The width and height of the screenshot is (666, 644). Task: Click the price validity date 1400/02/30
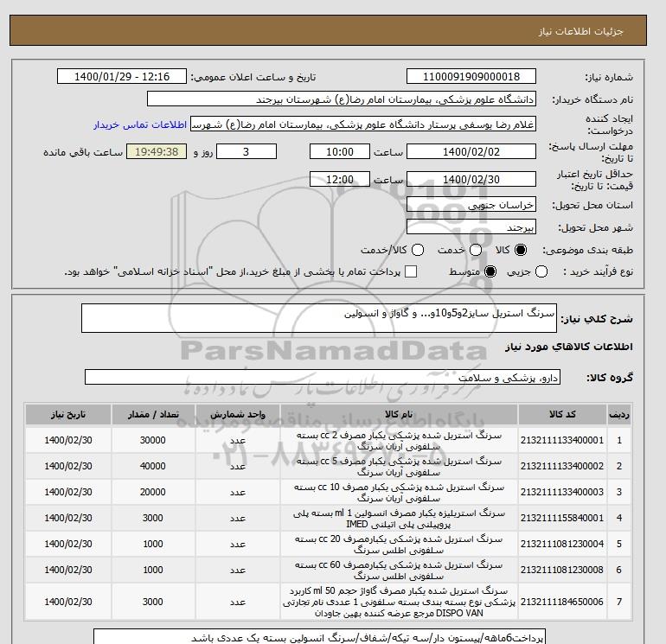tap(471, 179)
